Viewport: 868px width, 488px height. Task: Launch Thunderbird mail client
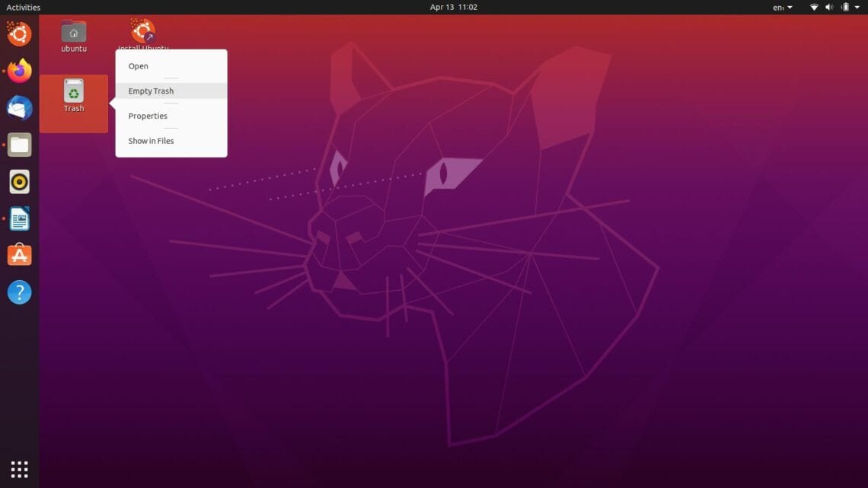tap(18, 107)
